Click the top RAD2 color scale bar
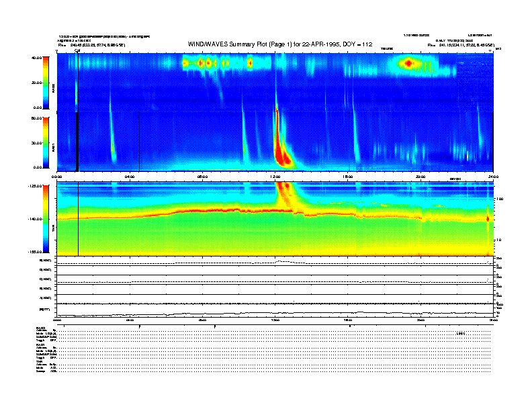Image resolution: width=532 pixels, height=411 pixels. point(46,83)
